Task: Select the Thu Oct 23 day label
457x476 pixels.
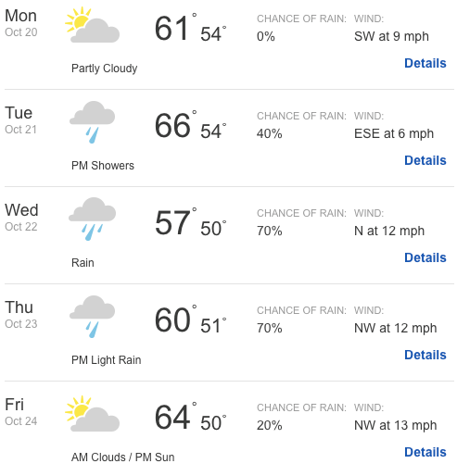Action: pyautogui.click(x=21, y=315)
